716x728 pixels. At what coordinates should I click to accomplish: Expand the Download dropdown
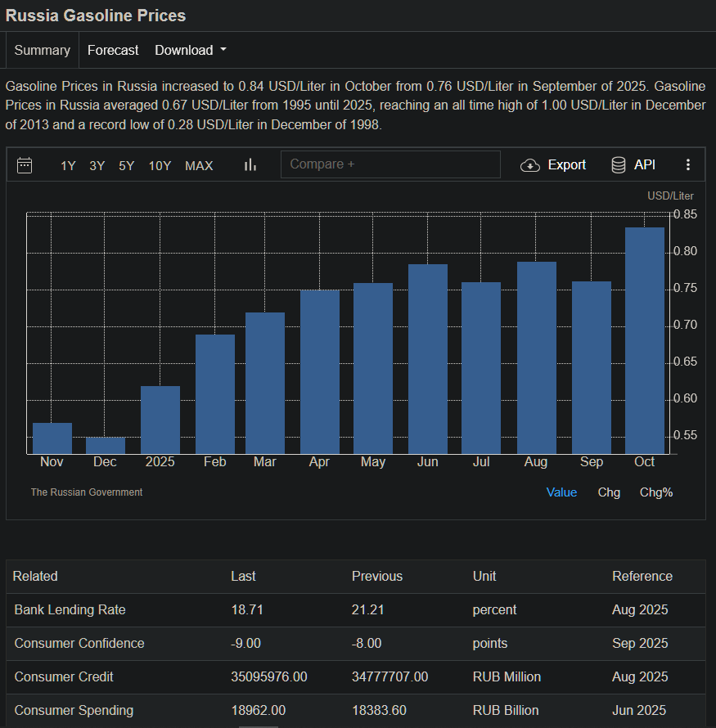(x=191, y=50)
